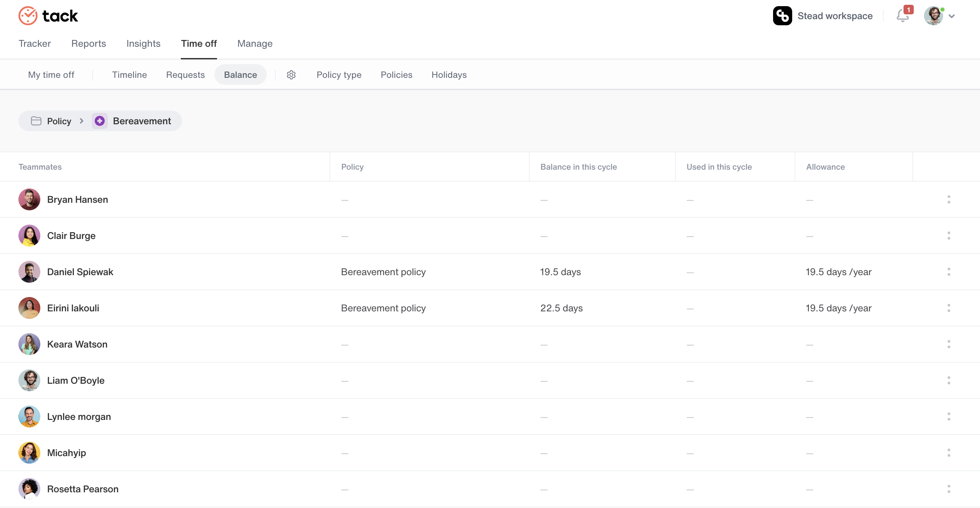
Task: Open row options for Daniel Spiewak
Action: pyautogui.click(x=949, y=272)
